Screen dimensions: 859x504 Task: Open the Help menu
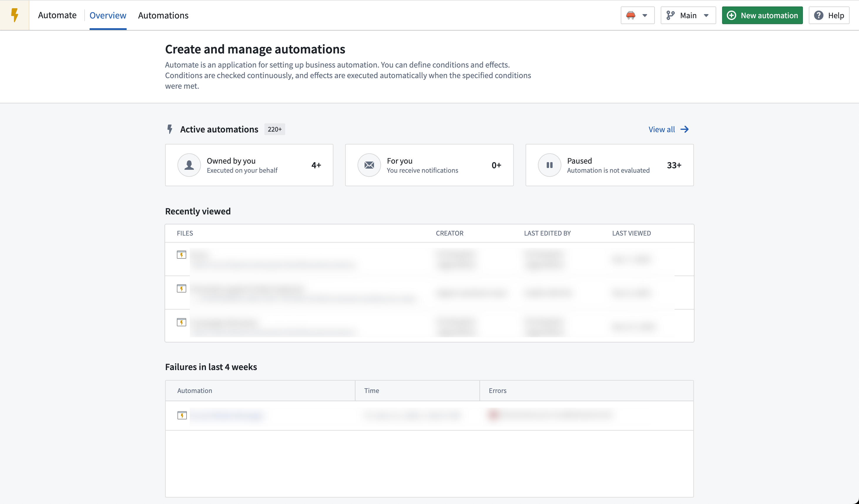(x=829, y=15)
